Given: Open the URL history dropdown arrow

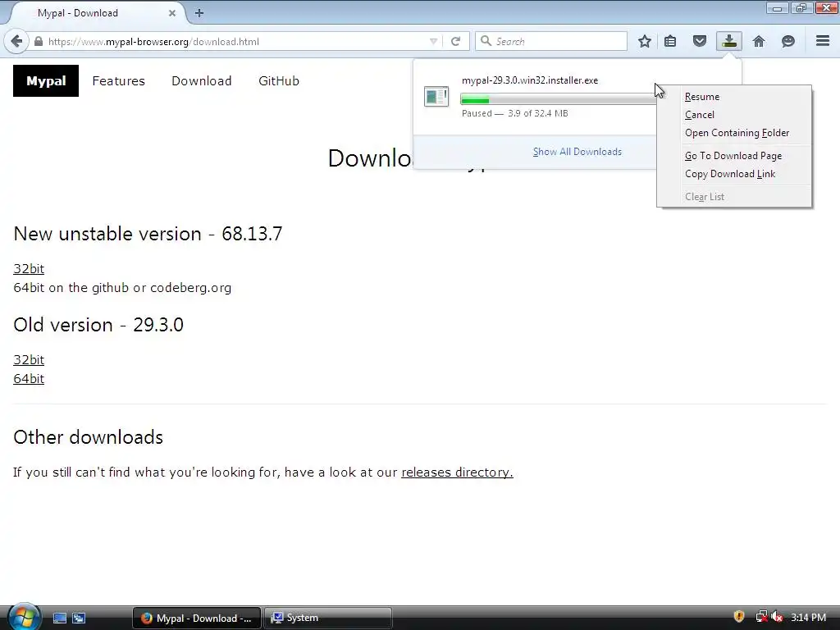Looking at the screenshot, I should tap(433, 41).
